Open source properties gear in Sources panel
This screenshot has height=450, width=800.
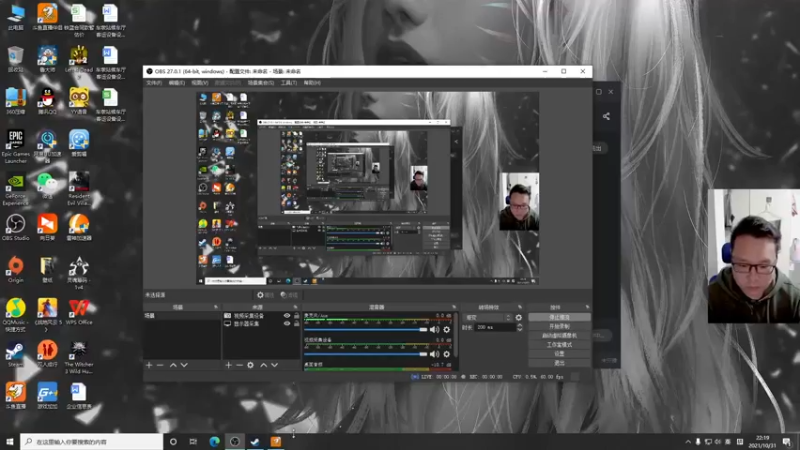tap(251, 365)
